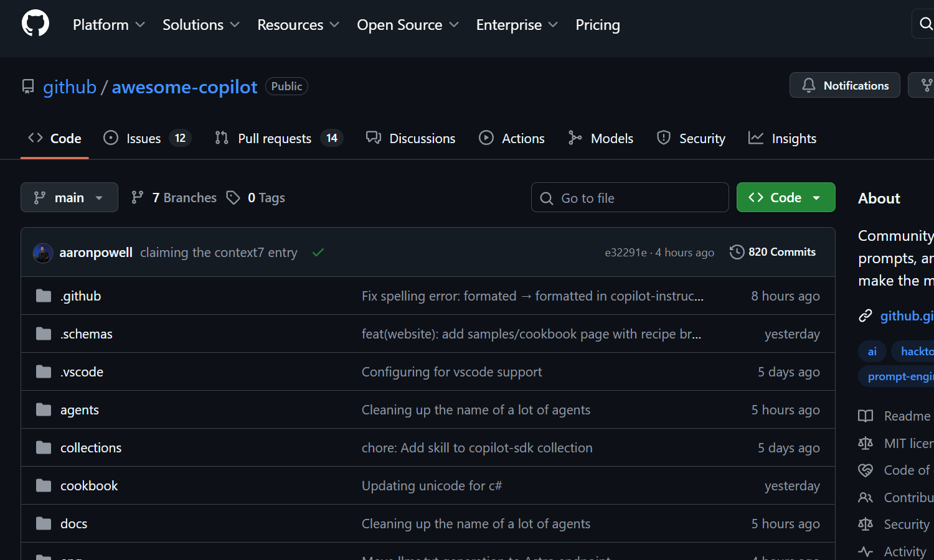The height and width of the screenshot is (560, 934).
Task: Open the search magnifier icon in header
Action: click(925, 24)
